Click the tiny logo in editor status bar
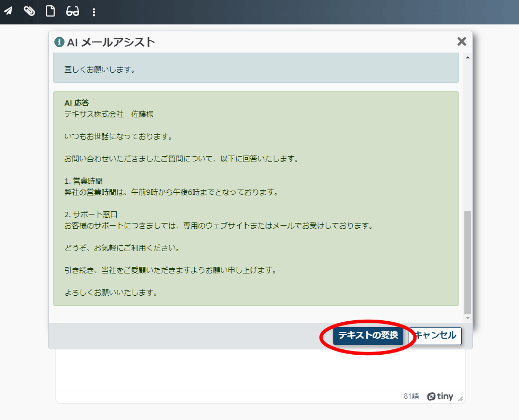The image size is (519, 420). [x=440, y=397]
